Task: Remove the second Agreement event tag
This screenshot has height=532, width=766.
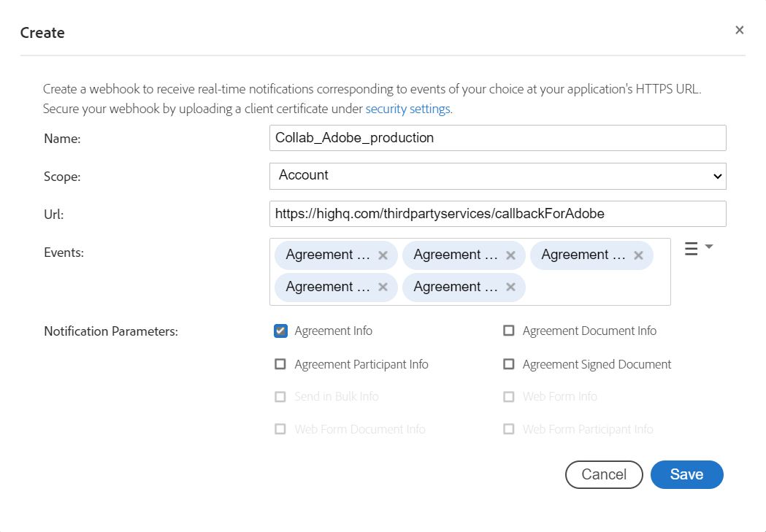Action: pos(510,255)
